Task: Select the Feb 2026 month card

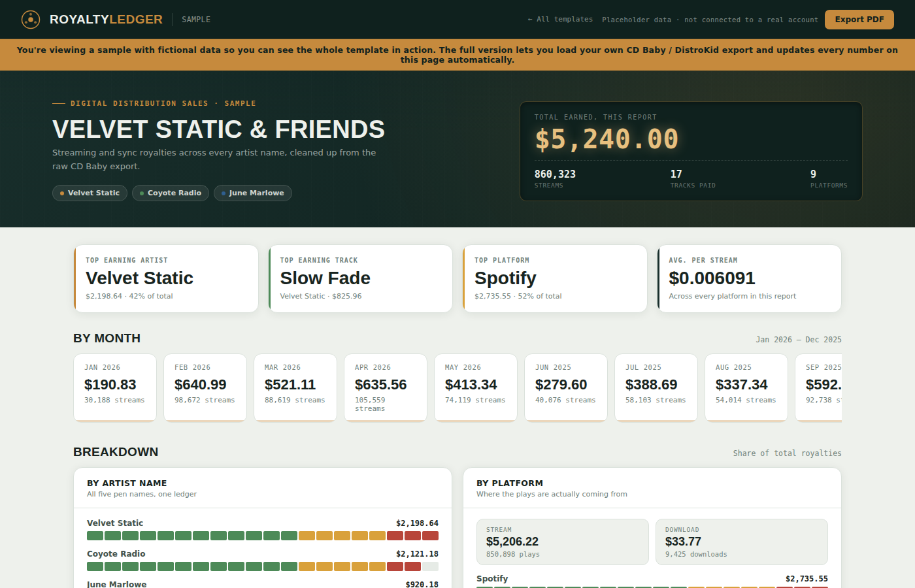Action: (205, 387)
